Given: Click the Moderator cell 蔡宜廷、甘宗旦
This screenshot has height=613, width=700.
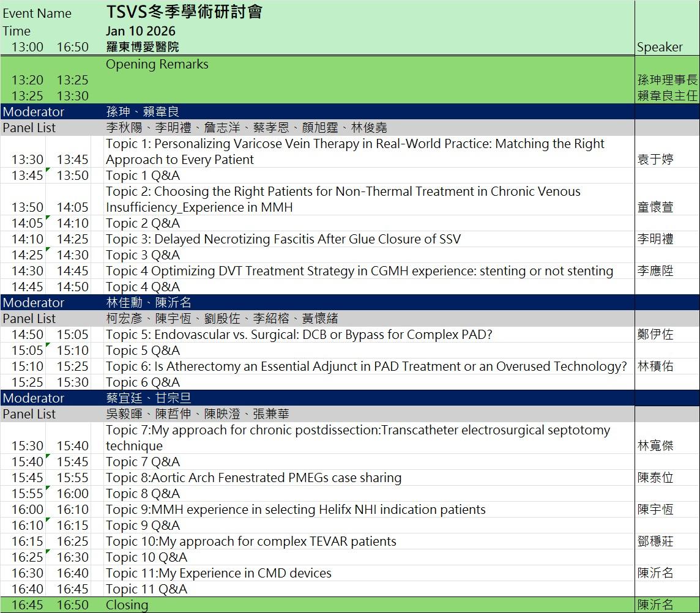Looking at the screenshot, I should tap(149, 398).
